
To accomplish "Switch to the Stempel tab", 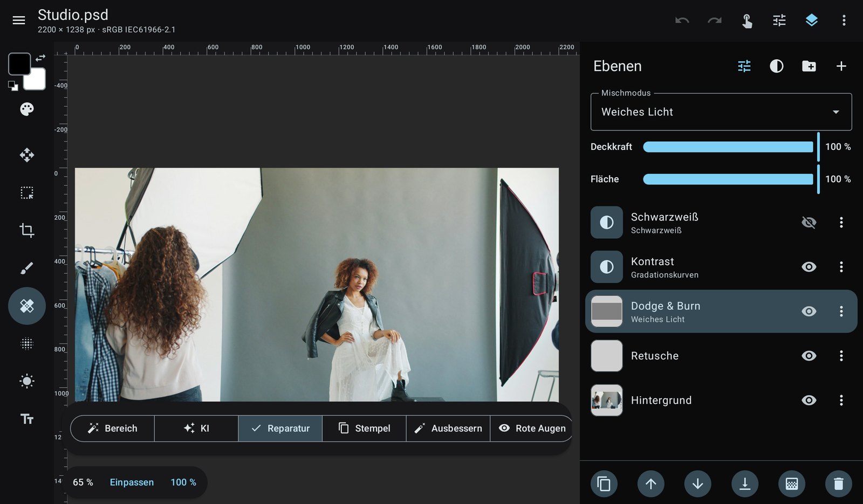I will pyautogui.click(x=364, y=429).
